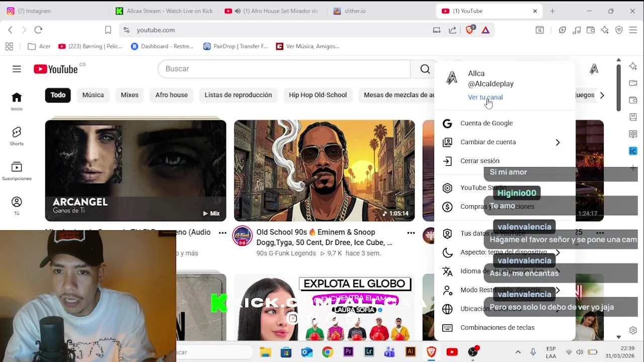Select the Todo filter chip
This screenshot has height=362, width=644.
tap(58, 95)
